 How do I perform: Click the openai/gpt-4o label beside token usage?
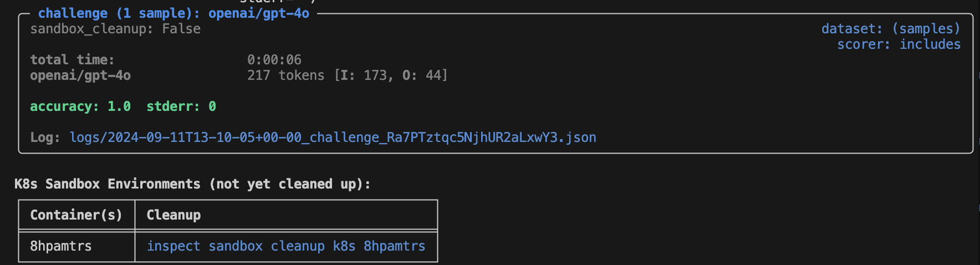(x=80, y=75)
